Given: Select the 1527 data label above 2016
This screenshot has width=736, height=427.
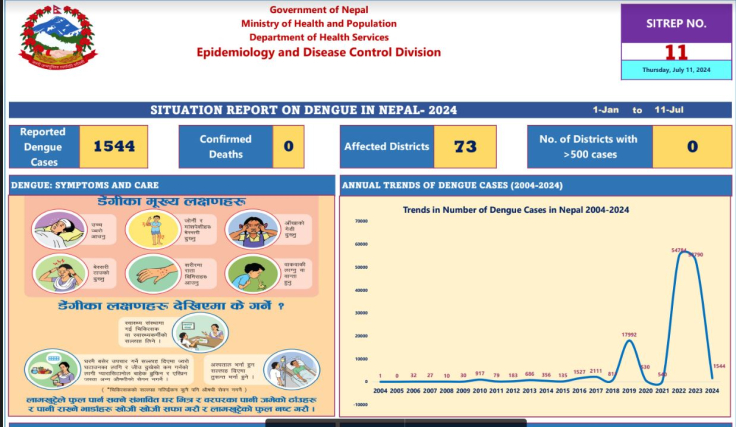Looking at the screenshot, I should [x=579, y=372].
